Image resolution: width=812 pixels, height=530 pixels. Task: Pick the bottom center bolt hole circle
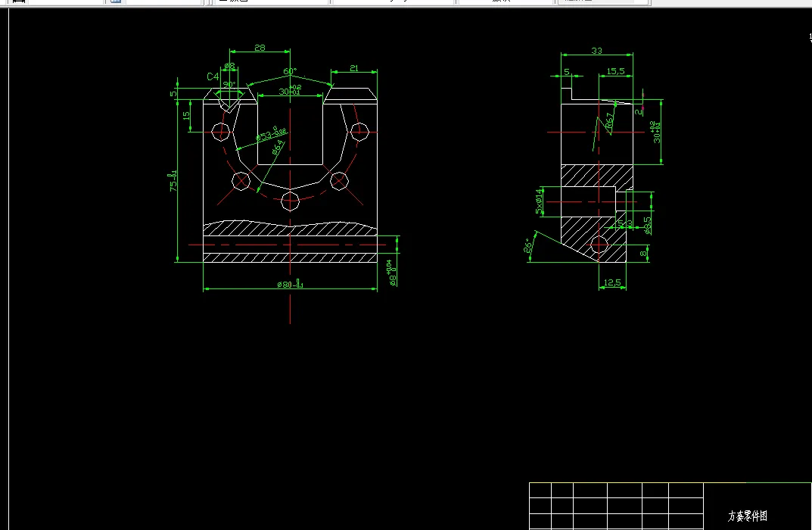click(290, 201)
